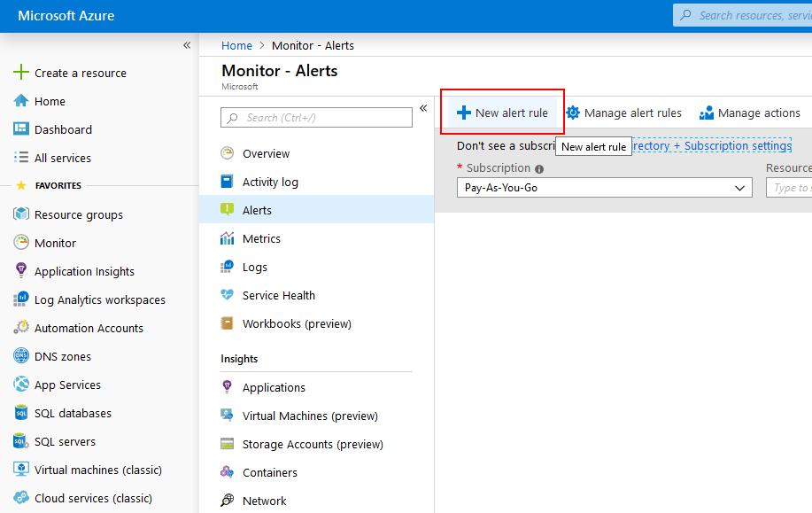Focus the Monitor menu search box
This screenshot has width=812, height=513.
coord(316,118)
